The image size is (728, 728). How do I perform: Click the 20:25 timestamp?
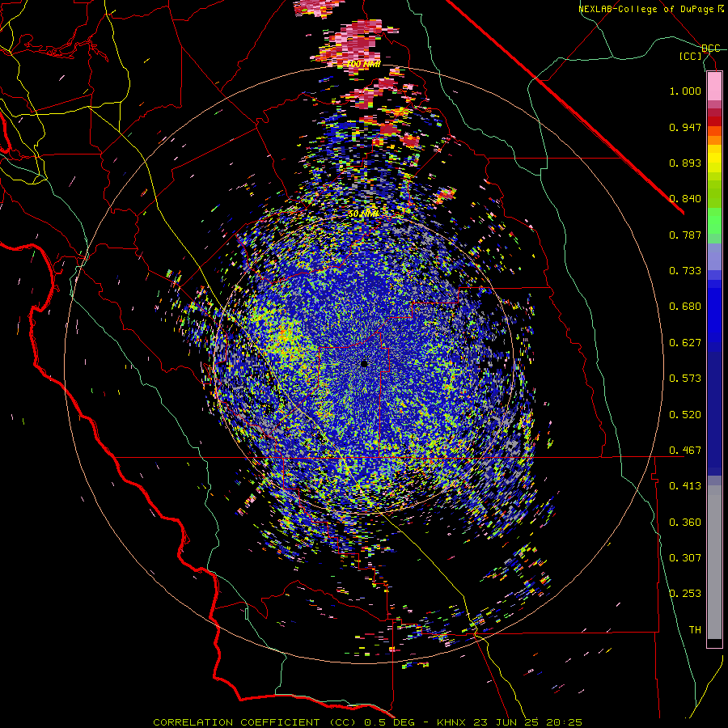564,722
